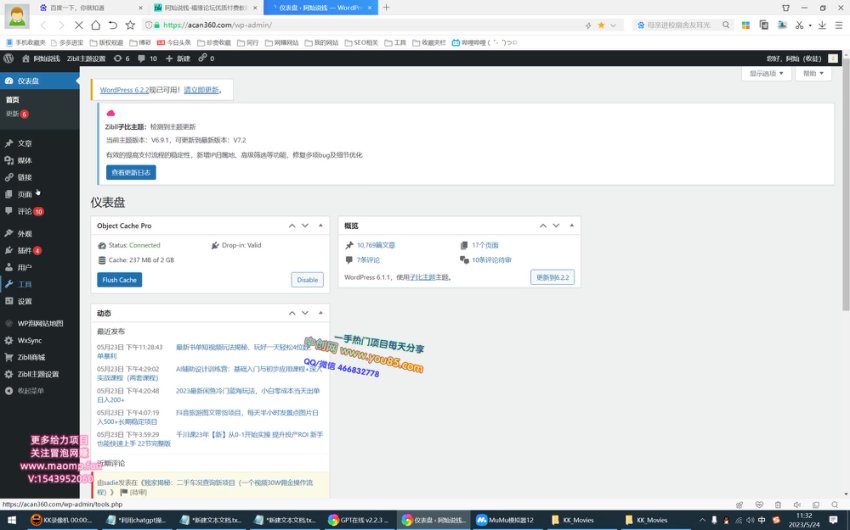850x530 pixels.
Task: Click the WordPress 6.2.2 link in the notice
Action: (x=124, y=90)
